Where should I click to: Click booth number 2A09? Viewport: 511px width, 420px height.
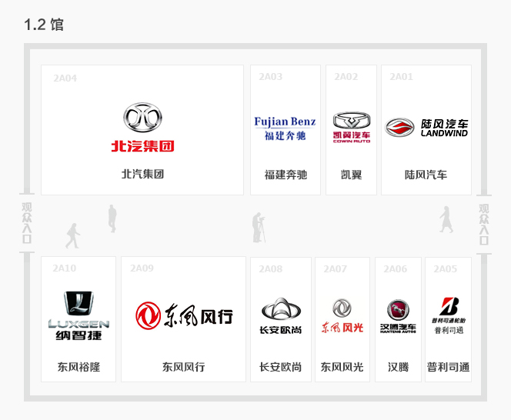(142, 268)
